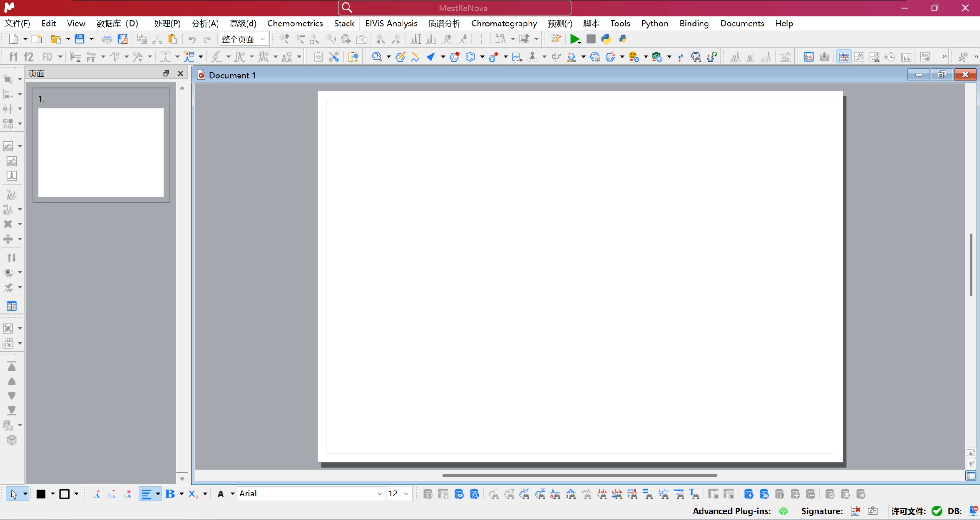Open the 脚本 menu
The width and height of the screenshot is (980, 520).
pyautogui.click(x=591, y=24)
